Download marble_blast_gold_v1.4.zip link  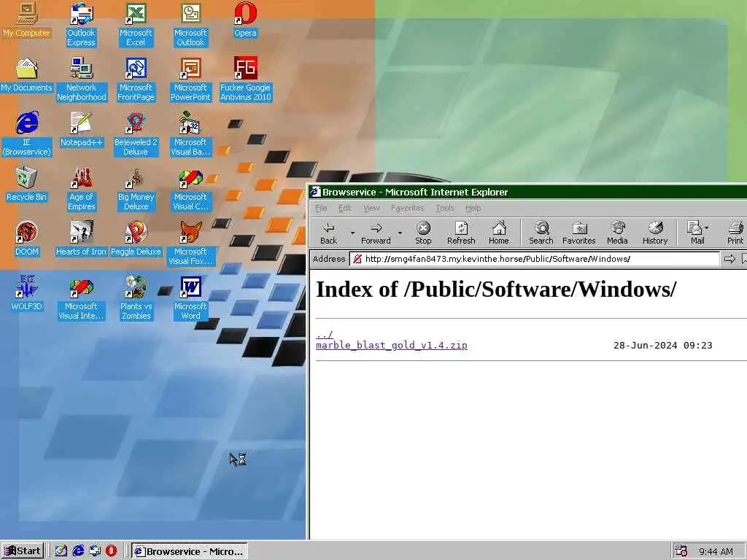click(x=392, y=346)
